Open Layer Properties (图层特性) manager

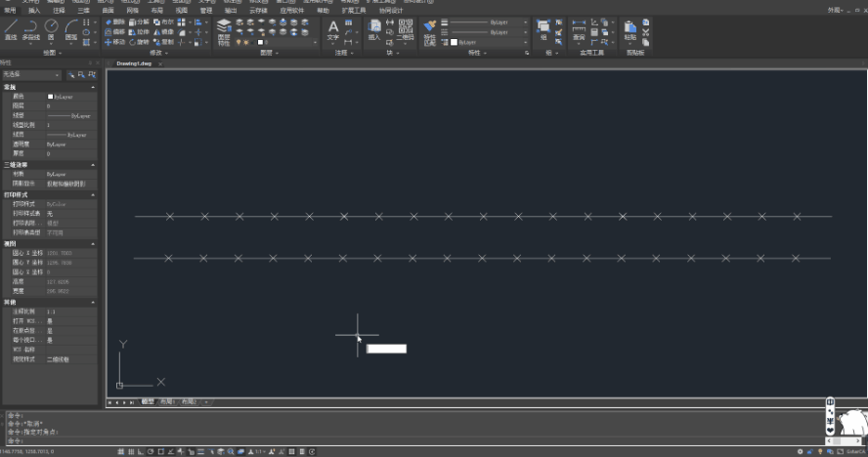click(x=224, y=32)
